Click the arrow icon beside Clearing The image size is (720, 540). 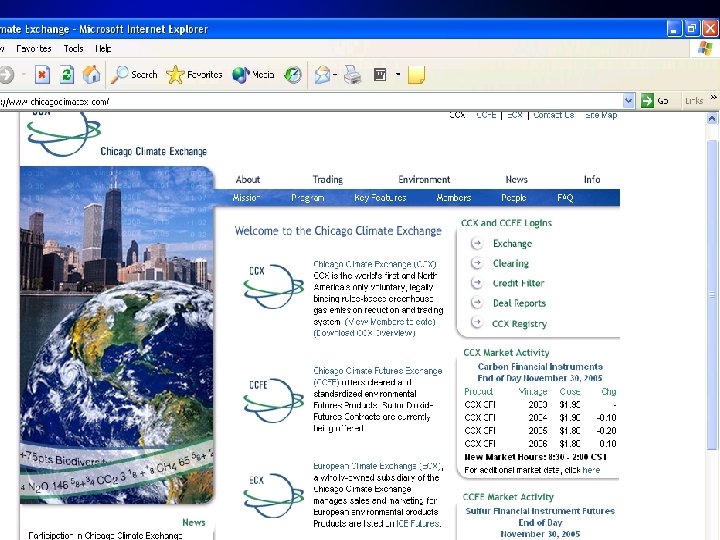(x=477, y=263)
